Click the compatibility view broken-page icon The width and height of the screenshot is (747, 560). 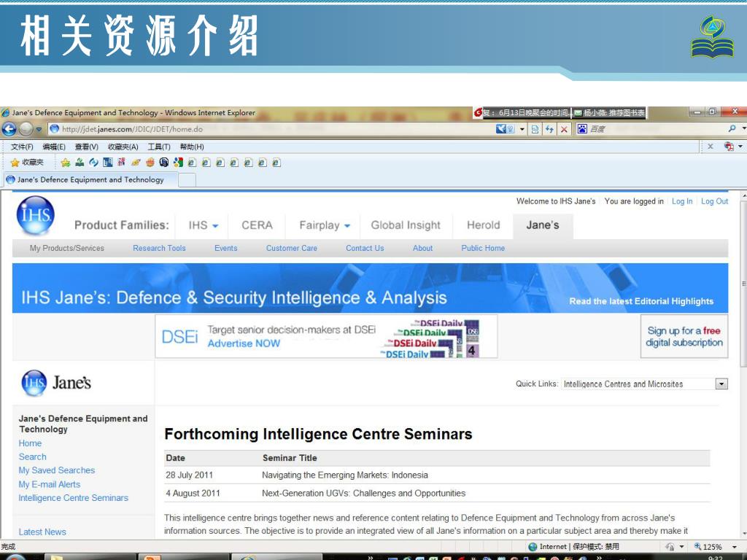pyautogui.click(x=535, y=129)
